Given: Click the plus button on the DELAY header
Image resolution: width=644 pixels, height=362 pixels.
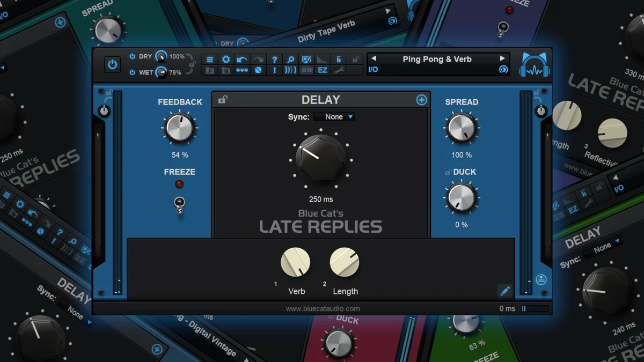Looking at the screenshot, I should point(422,100).
